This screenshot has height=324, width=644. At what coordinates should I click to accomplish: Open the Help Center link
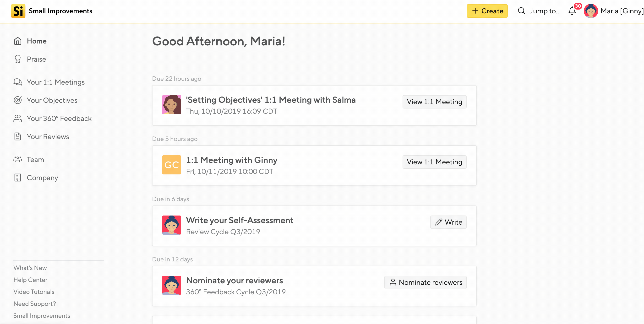point(30,280)
